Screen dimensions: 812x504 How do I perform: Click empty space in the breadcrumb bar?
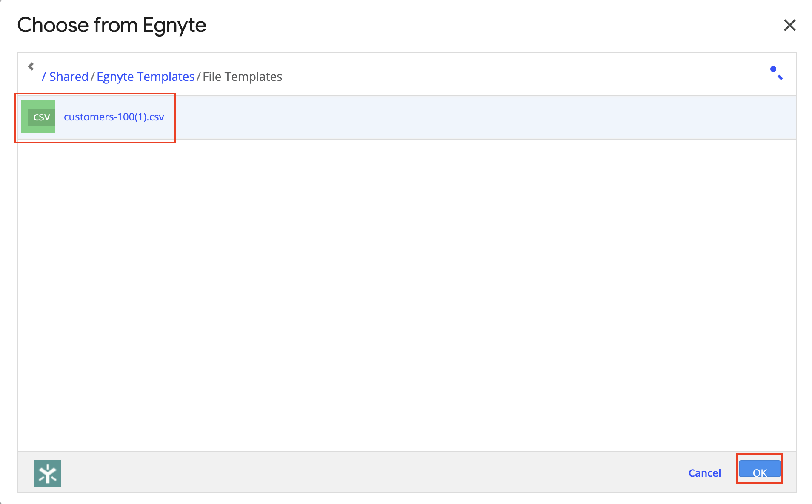point(511,75)
